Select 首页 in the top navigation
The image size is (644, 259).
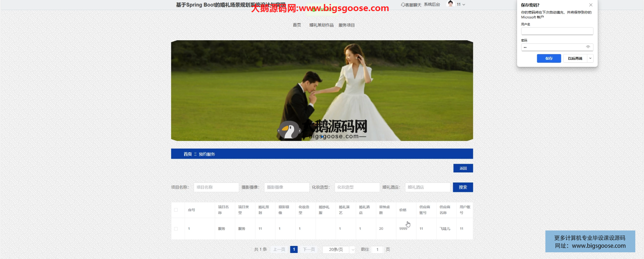point(297,25)
